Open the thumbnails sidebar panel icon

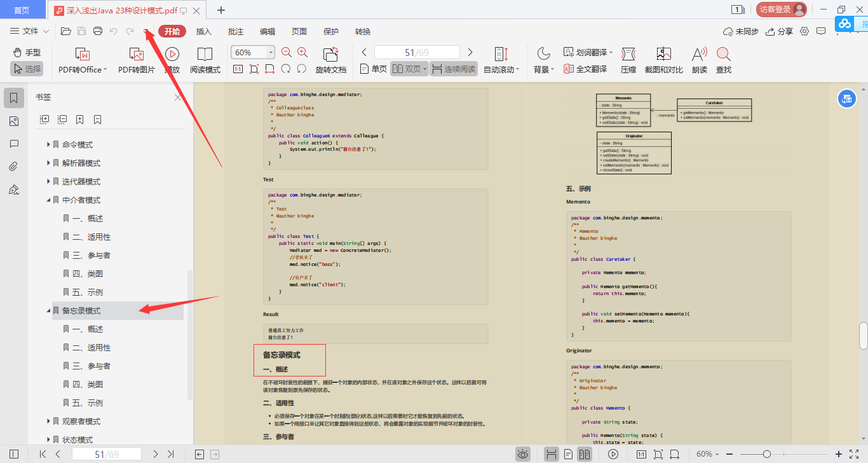14,121
